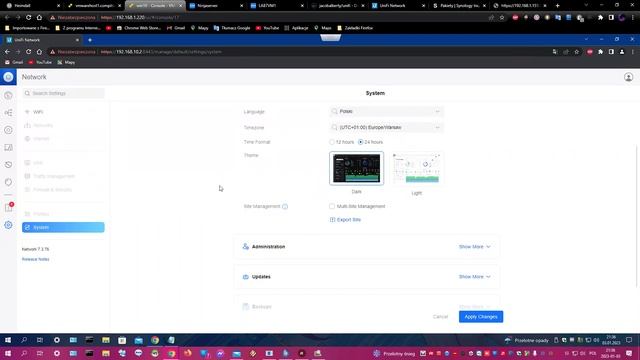This screenshot has width=640, height=360.
Task: Select 12 hours time format
Action: pyautogui.click(x=332, y=142)
